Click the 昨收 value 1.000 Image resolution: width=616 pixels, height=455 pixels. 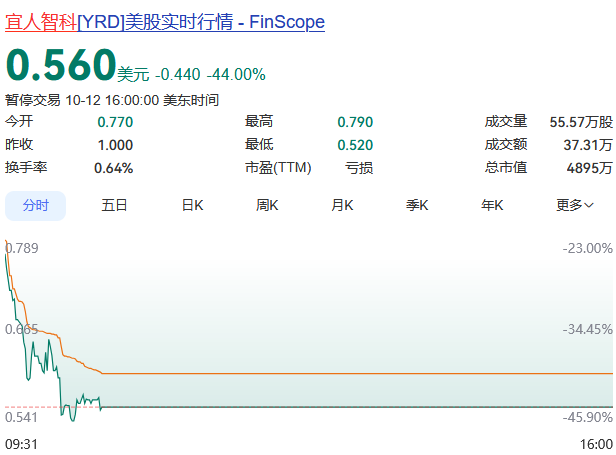(116, 145)
